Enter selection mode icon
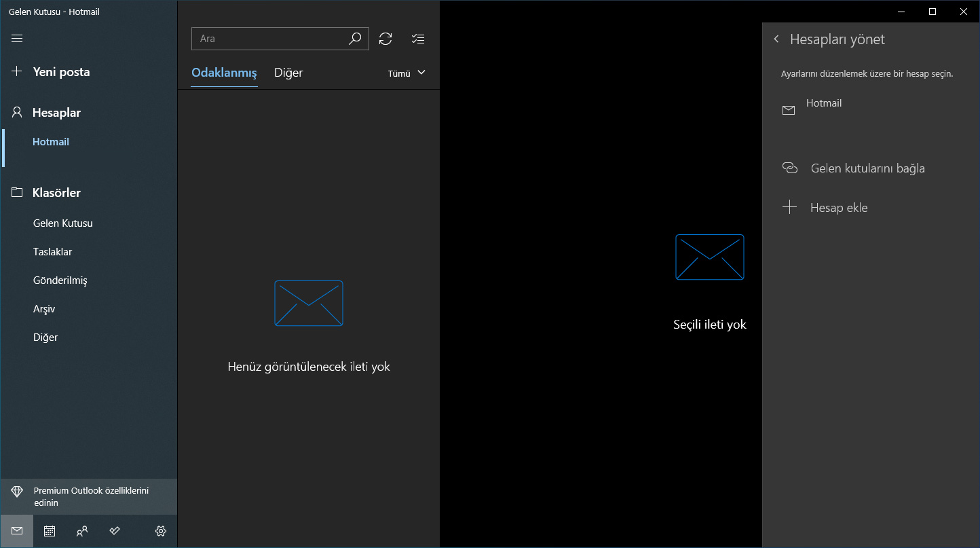 click(x=418, y=39)
